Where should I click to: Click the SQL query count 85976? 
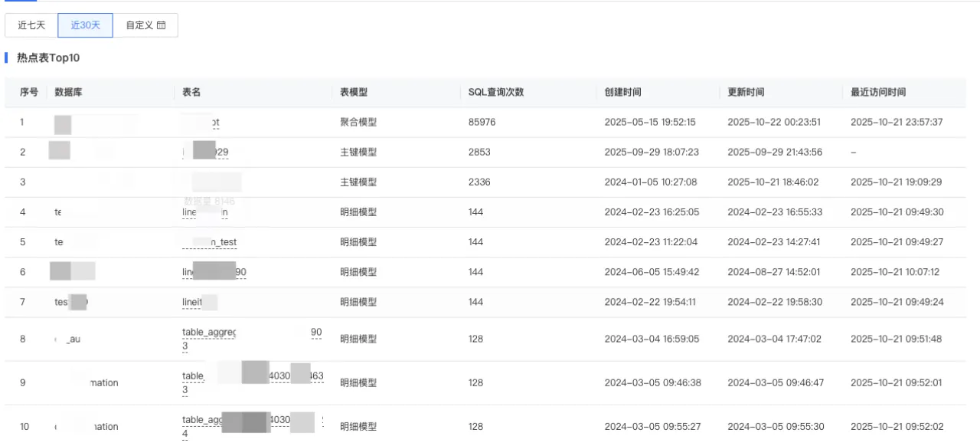point(482,122)
